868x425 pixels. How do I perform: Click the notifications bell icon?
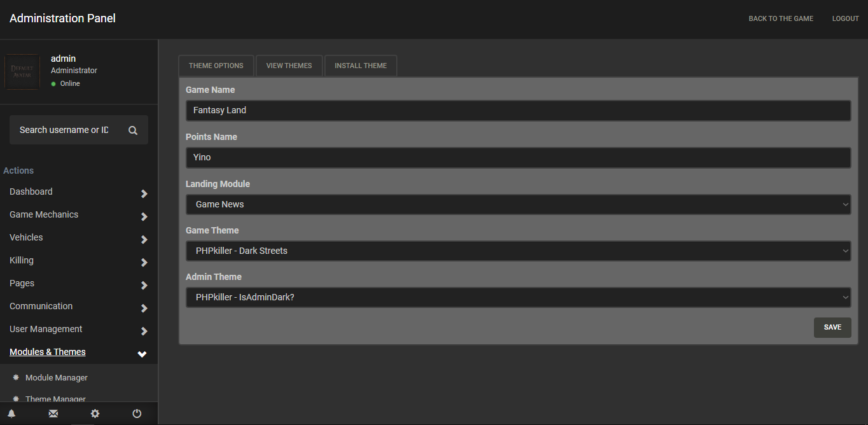(x=11, y=414)
